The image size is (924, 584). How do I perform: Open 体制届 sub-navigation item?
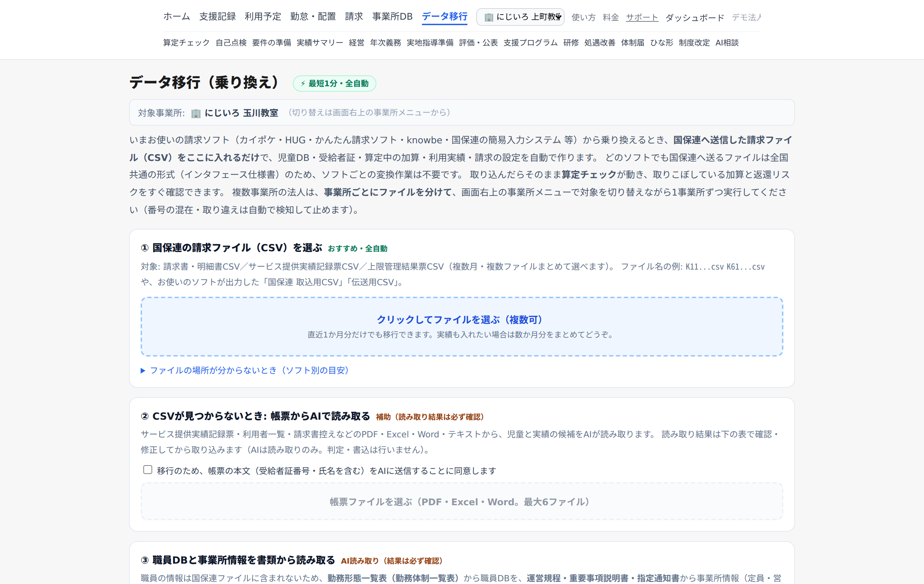tap(633, 42)
